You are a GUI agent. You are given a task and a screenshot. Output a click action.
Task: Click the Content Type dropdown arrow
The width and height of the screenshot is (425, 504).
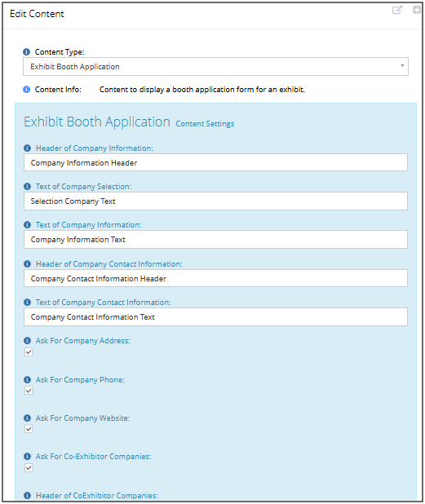(x=402, y=66)
